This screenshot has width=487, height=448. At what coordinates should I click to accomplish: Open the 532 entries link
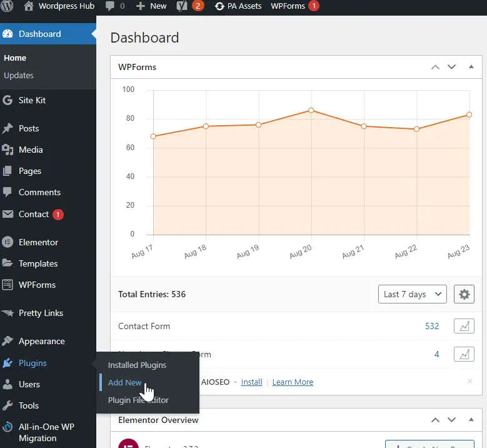click(x=432, y=326)
